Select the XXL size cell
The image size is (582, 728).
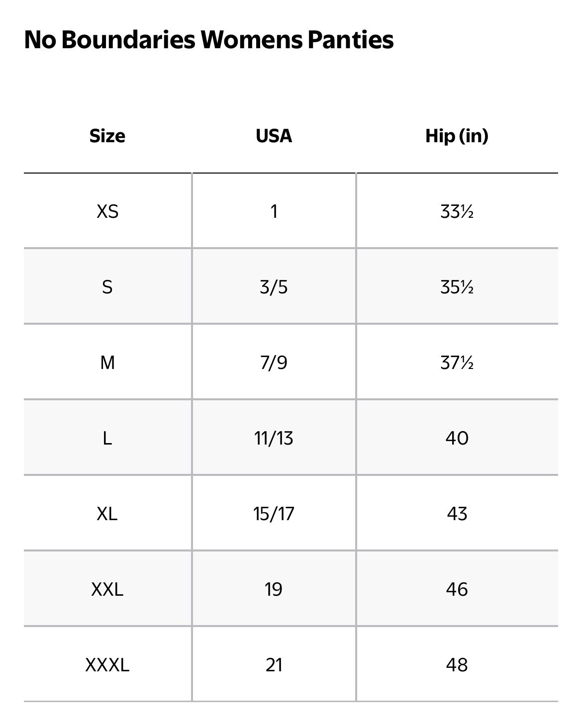(107, 589)
